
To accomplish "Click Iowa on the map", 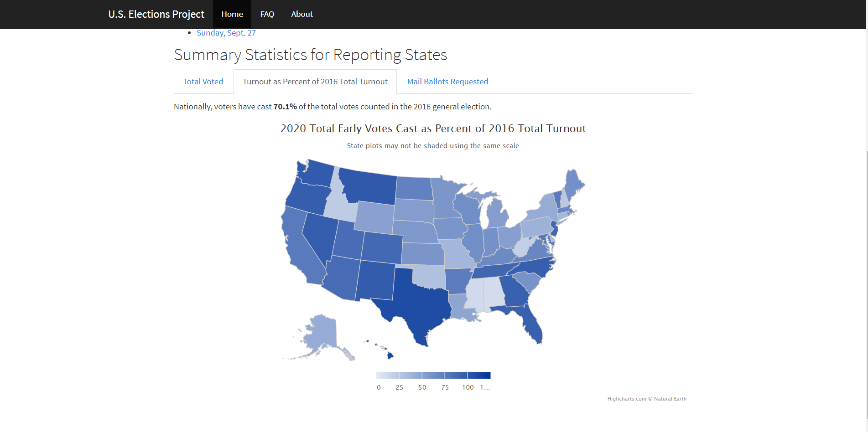I will (449, 228).
